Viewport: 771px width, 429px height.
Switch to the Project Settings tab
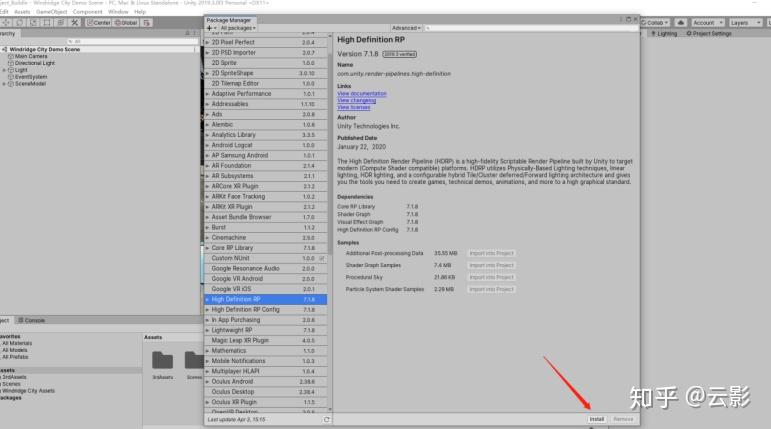click(x=709, y=33)
